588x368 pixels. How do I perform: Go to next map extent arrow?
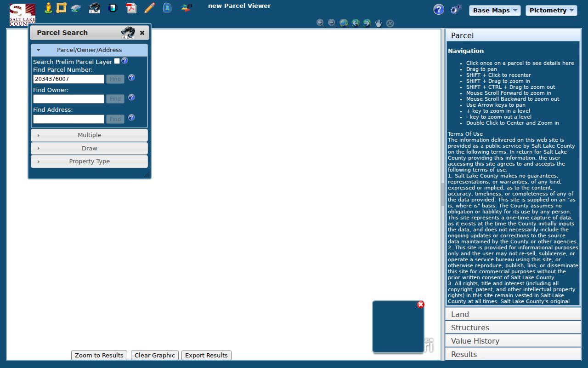pyautogui.click(x=367, y=23)
